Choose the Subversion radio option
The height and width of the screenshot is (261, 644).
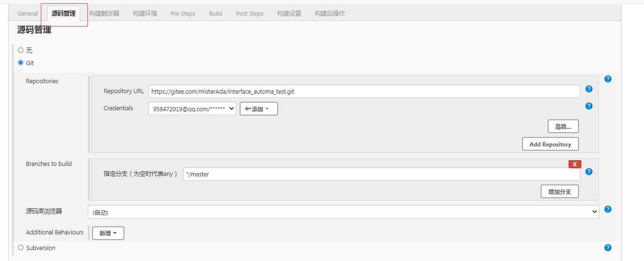click(x=20, y=248)
